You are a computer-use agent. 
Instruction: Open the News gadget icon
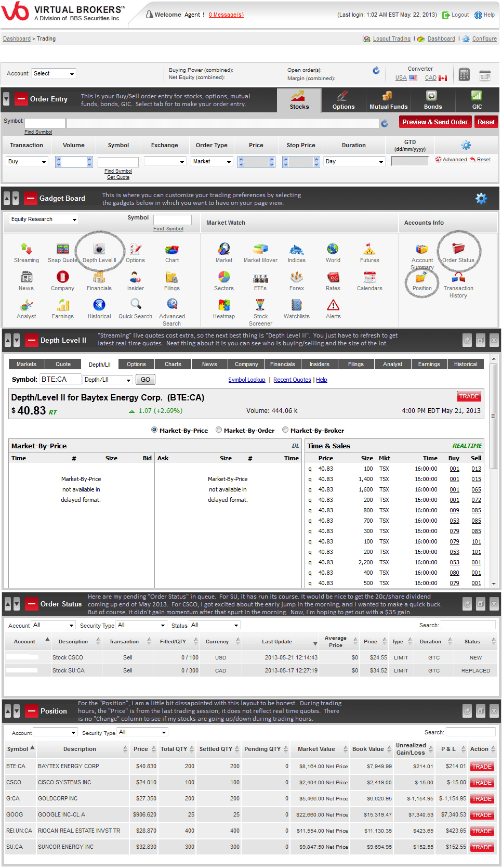pos(27,277)
